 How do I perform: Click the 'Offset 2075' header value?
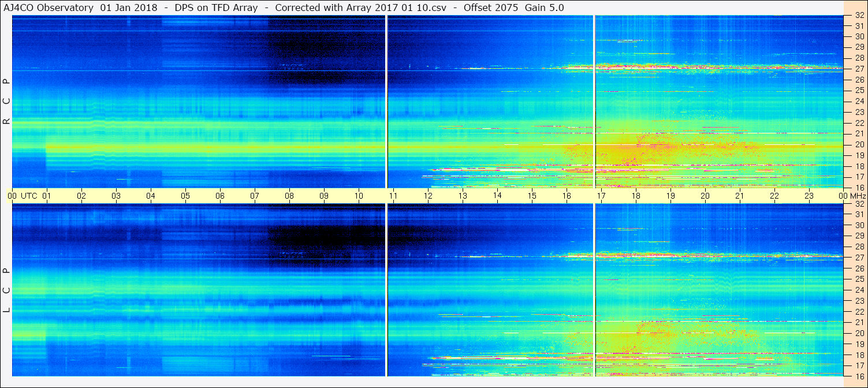coord(491,8)
